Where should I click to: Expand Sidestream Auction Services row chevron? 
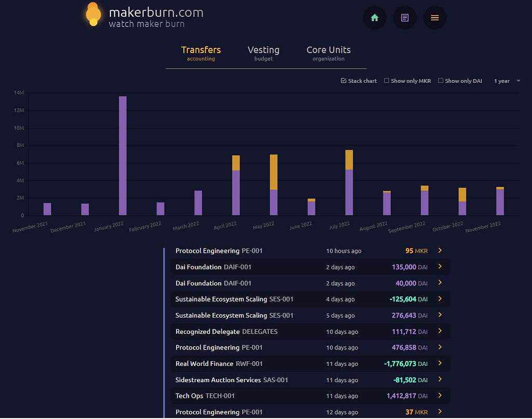click(x=440, y=379)
